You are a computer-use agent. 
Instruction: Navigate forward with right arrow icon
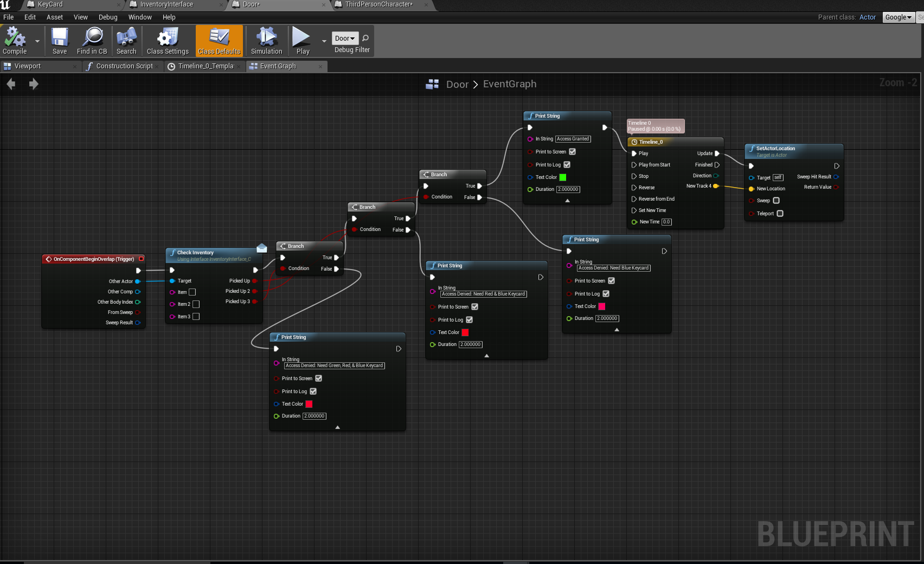point(34,84)
